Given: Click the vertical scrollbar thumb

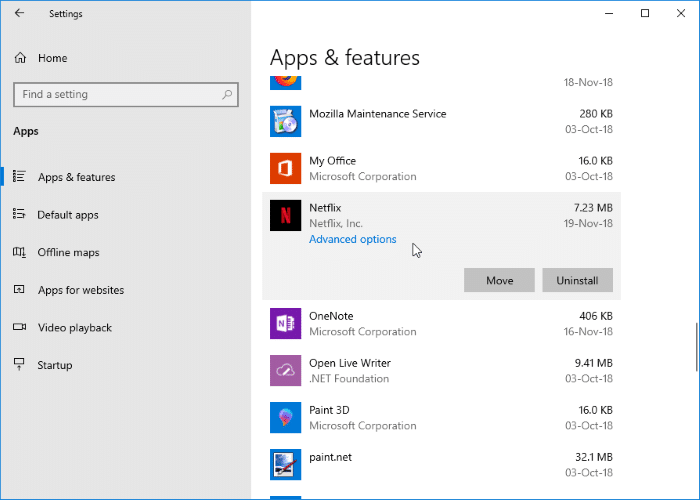Looking at the screenshot, I should coord(696,347).
